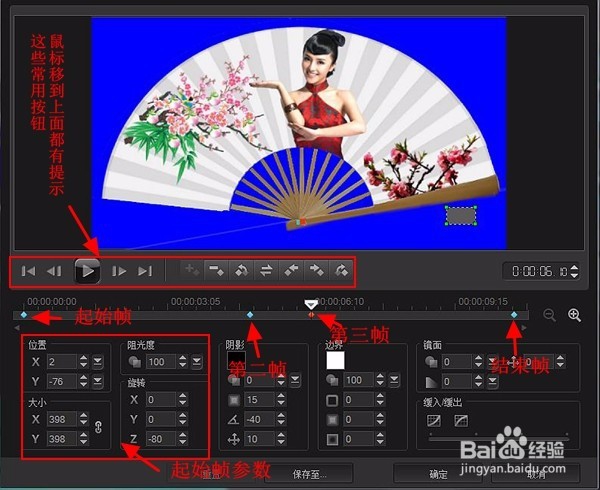Click the Rotation X field
Viewport: 600px width, 490px height.
tap(161, 400)
